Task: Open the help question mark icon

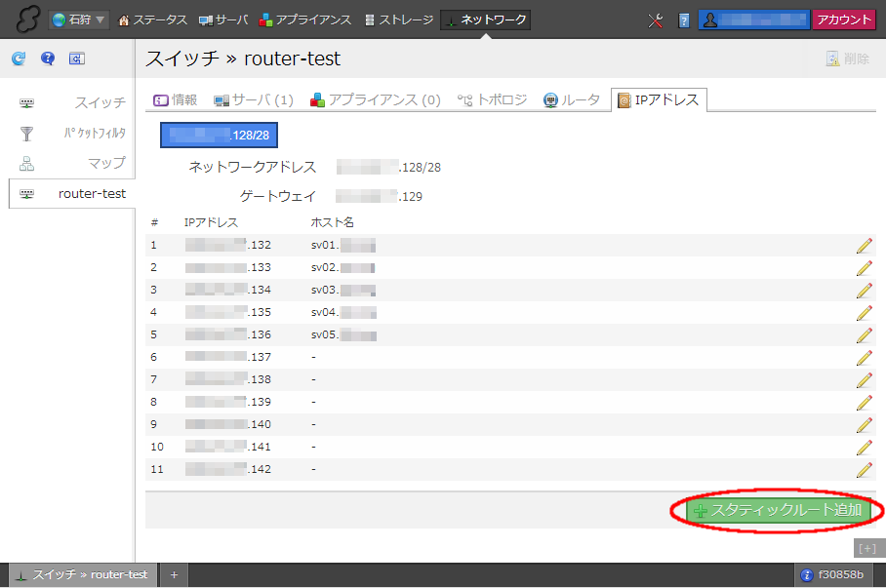Action: click(47, 59)
